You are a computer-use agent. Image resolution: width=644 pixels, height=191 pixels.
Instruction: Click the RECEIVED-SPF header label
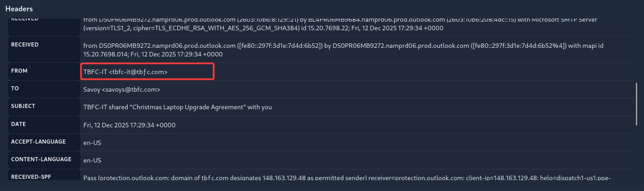pos(31,177)
